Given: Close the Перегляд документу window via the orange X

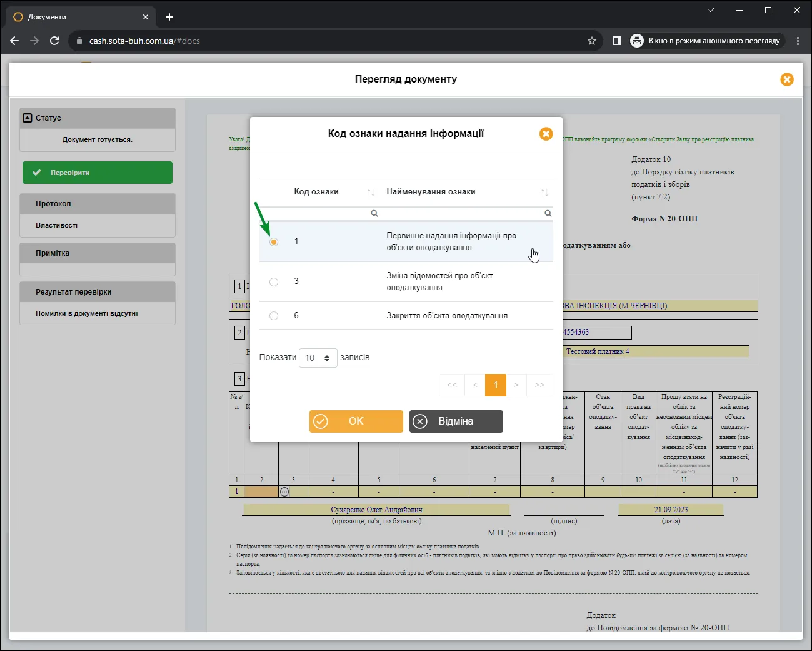Looking at the screenshot, I should [x=787, y=79].
